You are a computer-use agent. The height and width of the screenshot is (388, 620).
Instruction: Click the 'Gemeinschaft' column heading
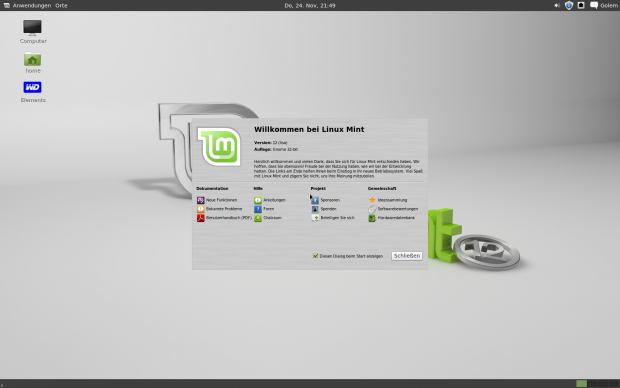tap(382, 189)
